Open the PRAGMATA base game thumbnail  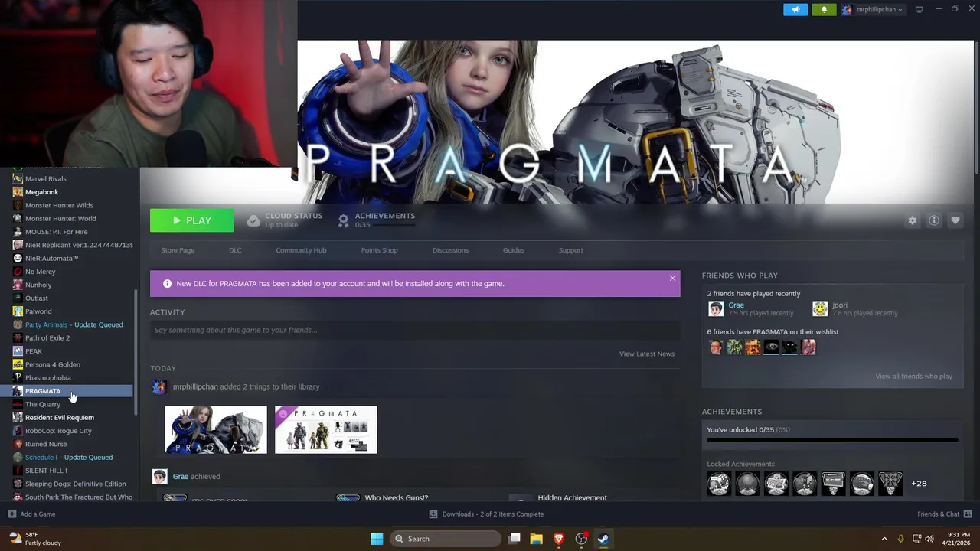216,430
